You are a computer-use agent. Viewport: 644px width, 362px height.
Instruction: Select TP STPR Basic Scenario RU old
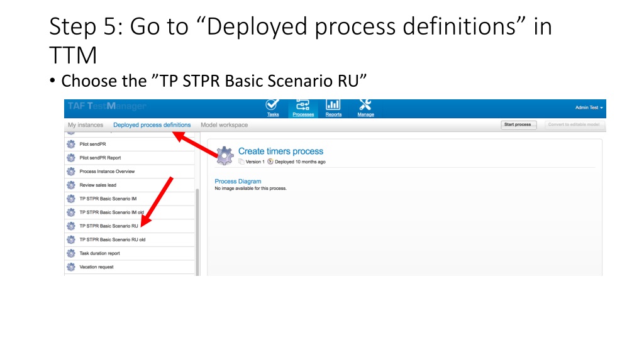(x=130, y=239)
